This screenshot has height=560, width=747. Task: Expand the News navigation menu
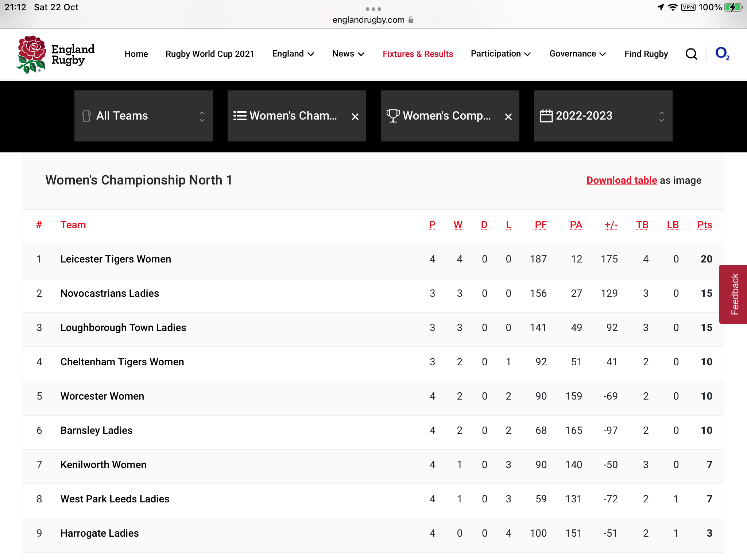coord(348,54)
